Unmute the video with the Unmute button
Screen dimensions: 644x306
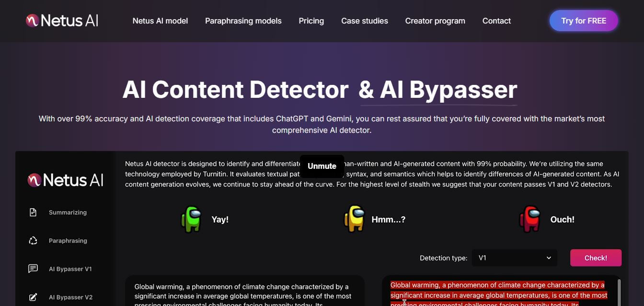322,166
